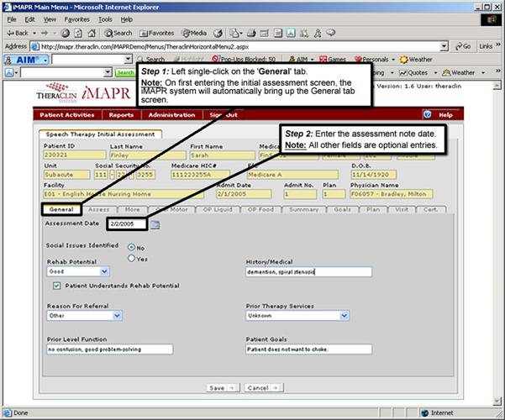Open calendar picker beside Assessment Date

[x=155, y=225]
